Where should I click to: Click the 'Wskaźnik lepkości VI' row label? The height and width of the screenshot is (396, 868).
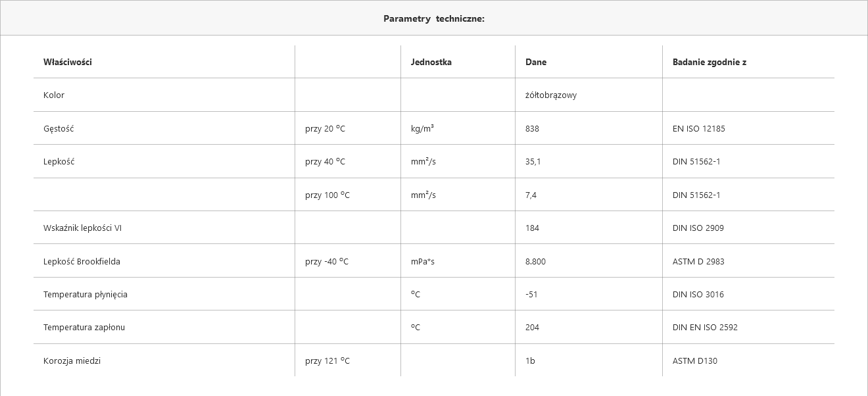pos(82,228)
